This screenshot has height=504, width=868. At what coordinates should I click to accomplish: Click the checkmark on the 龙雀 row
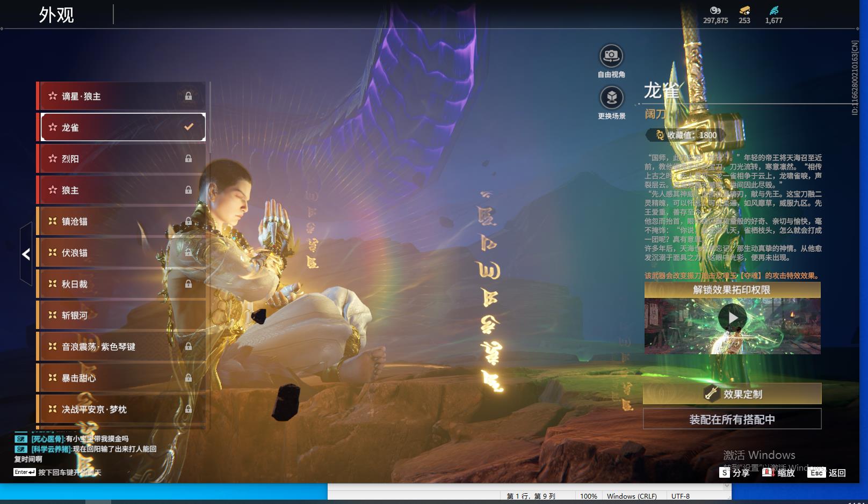pos(189,127)
